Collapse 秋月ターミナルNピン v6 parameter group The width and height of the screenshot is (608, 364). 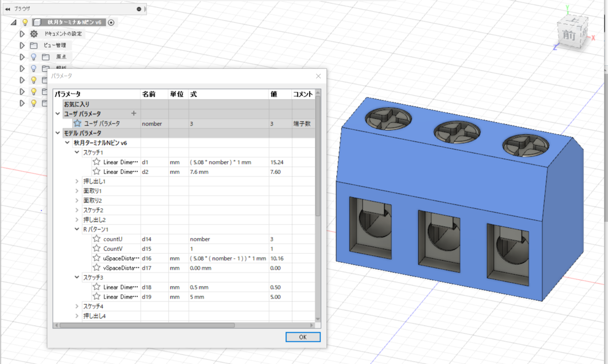[x=67, y=143]
